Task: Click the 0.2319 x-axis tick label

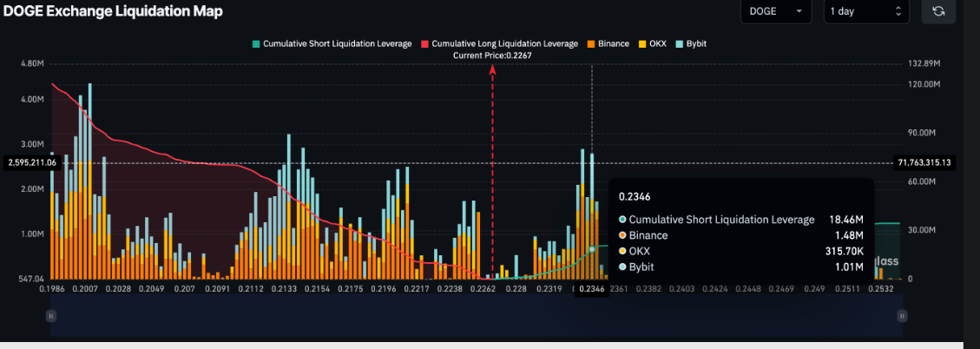Action: tap(549, 289)
